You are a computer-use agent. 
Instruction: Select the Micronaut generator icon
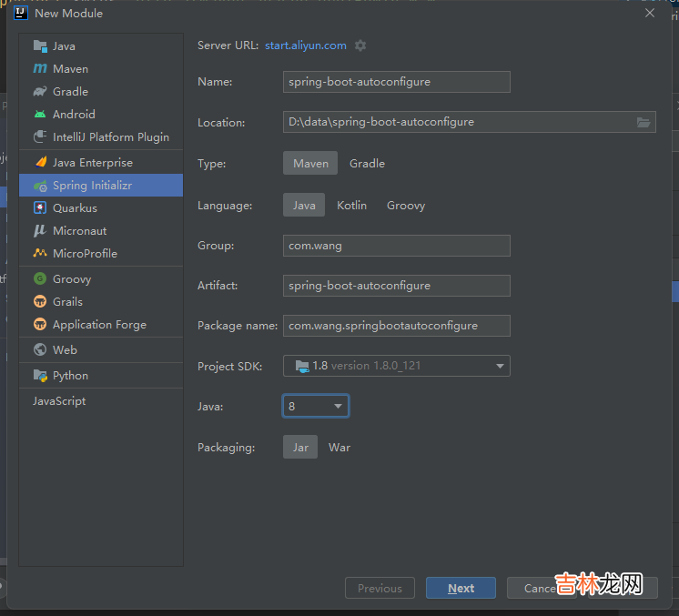[40, 231]
